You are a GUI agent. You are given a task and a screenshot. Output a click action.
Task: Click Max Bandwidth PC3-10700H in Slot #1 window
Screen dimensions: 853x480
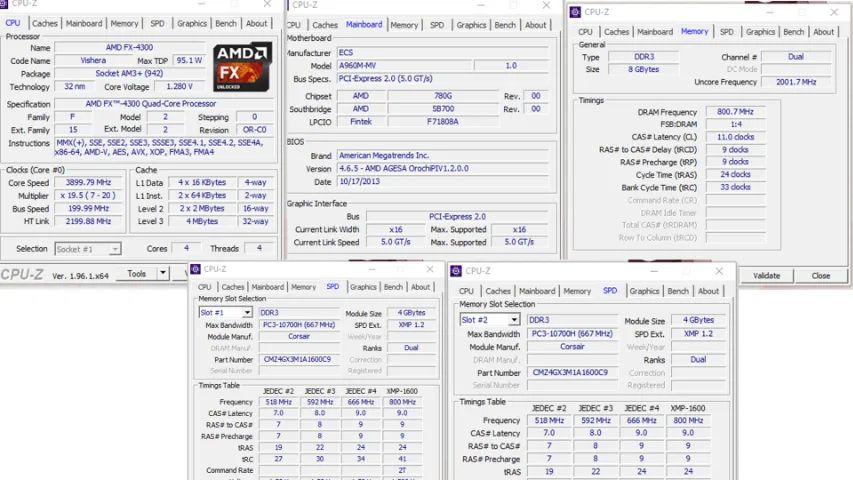[299, 325]
